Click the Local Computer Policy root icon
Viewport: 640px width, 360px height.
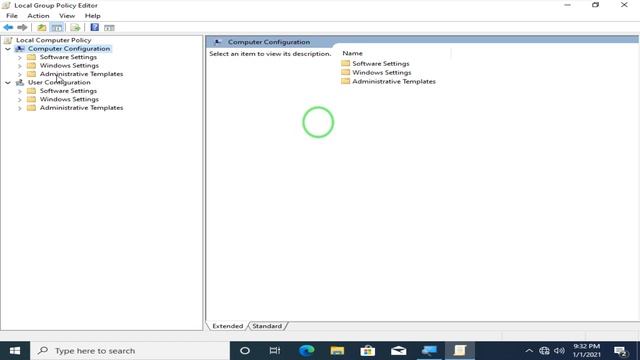7,40
